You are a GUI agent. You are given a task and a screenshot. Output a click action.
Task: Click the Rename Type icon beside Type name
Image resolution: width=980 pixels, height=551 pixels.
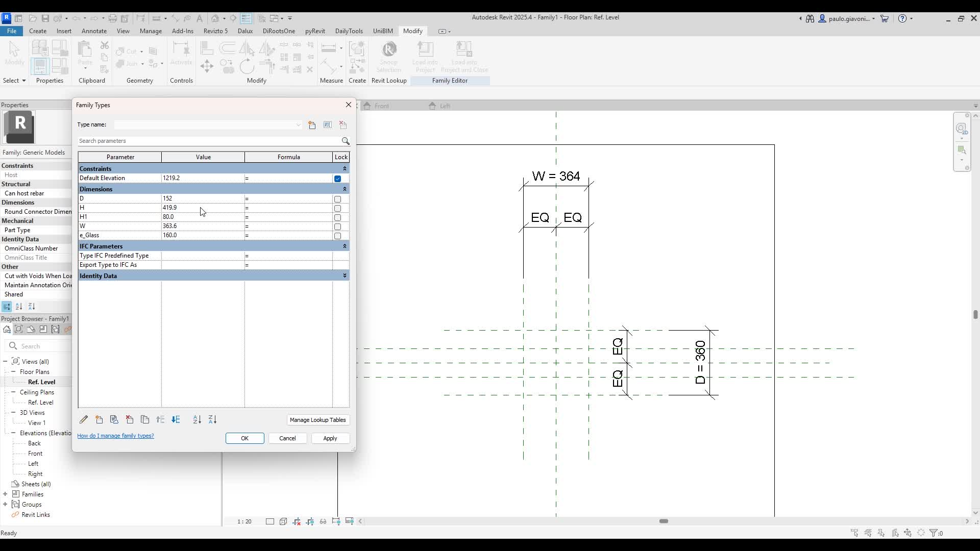[328, 125]
